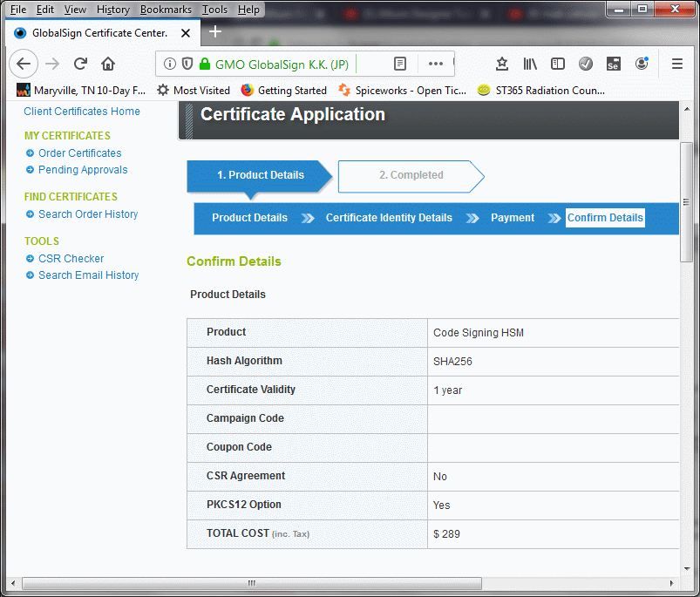The width and height of the screenshot is (700, 597).
Task: Open Maryville TN 10-Day forecast bookmark
Action: (x=81, y=90)
